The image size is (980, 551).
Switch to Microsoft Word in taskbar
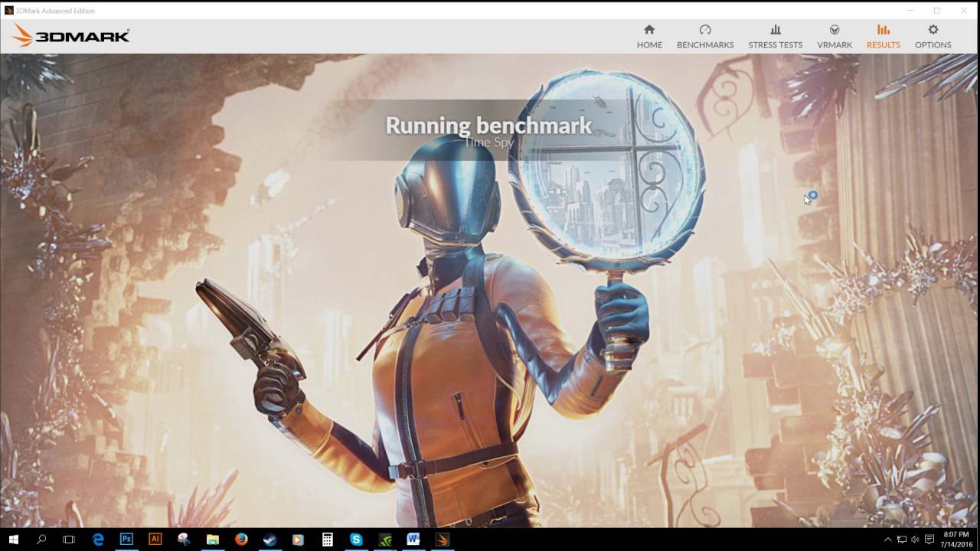(413, 540)
